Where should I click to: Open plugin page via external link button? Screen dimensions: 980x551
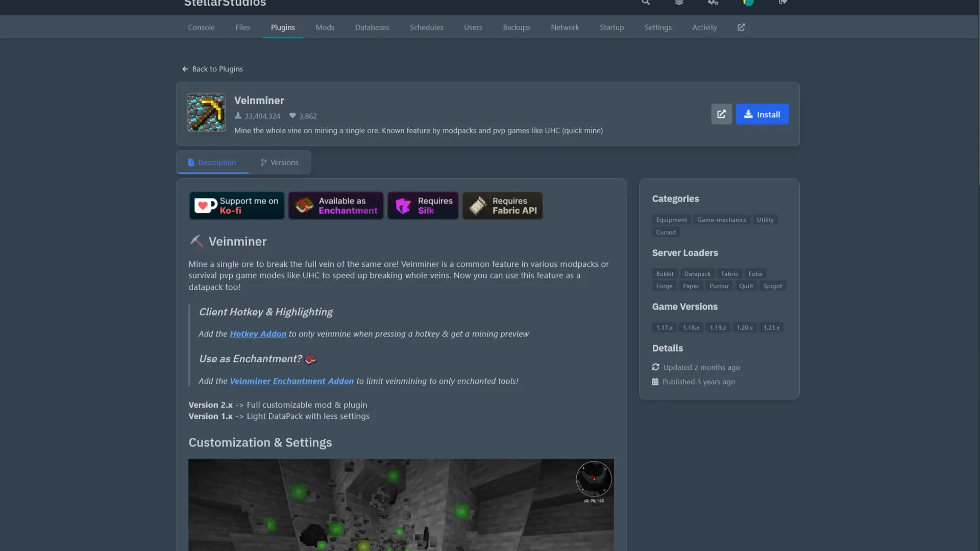tap(721, 114)
